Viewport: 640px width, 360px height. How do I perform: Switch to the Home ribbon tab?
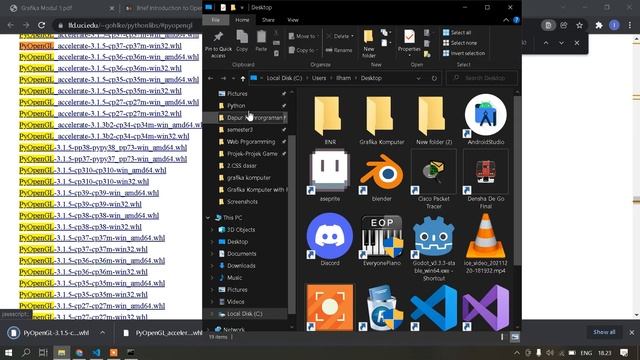click(242, 20)
